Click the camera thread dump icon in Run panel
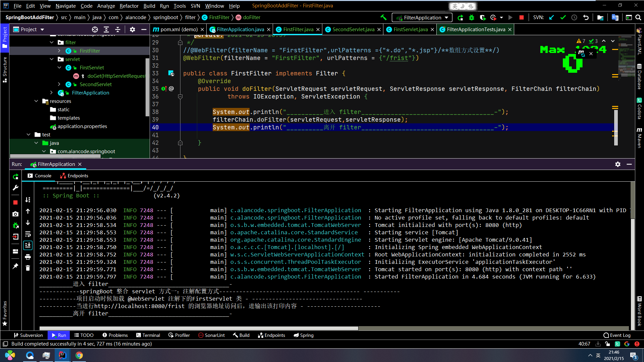Screen dimensions: 644x362 point(15,214)
